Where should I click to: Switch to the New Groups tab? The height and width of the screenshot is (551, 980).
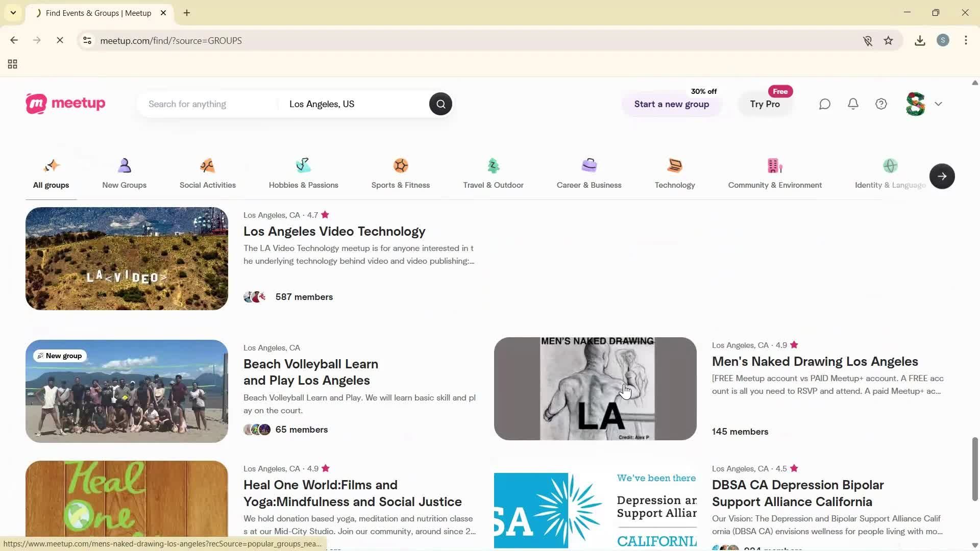pos(124,173)
